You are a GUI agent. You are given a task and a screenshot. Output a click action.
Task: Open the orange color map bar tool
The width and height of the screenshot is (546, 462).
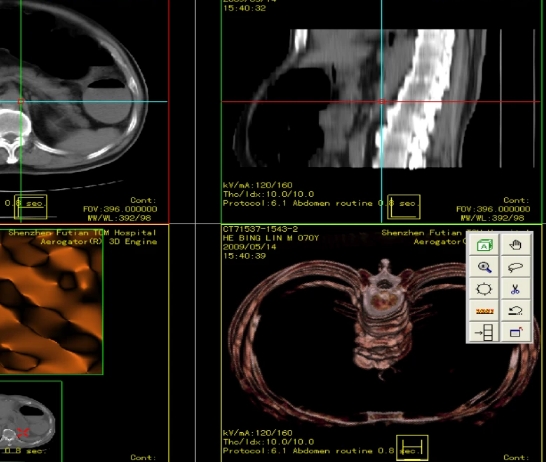coord(484,311)
